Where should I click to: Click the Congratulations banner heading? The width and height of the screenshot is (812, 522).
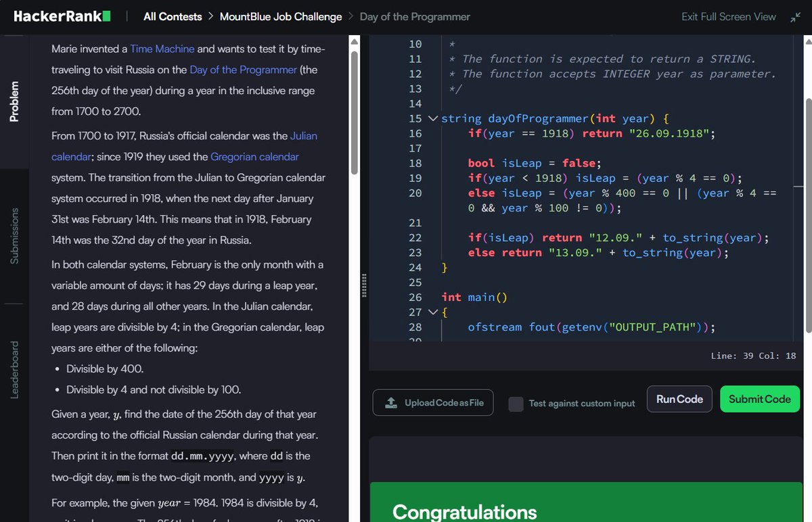coord(464,511)
